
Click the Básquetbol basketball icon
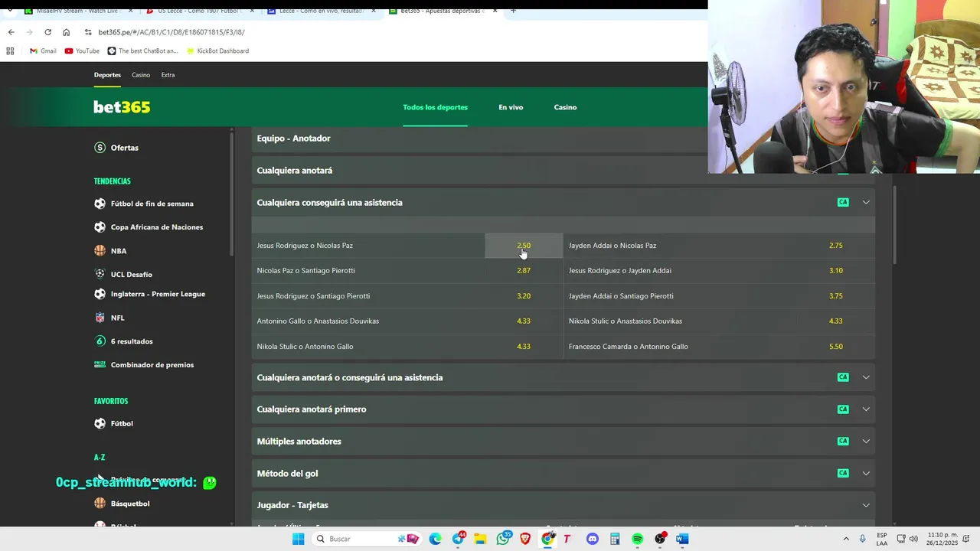point(100,504)
